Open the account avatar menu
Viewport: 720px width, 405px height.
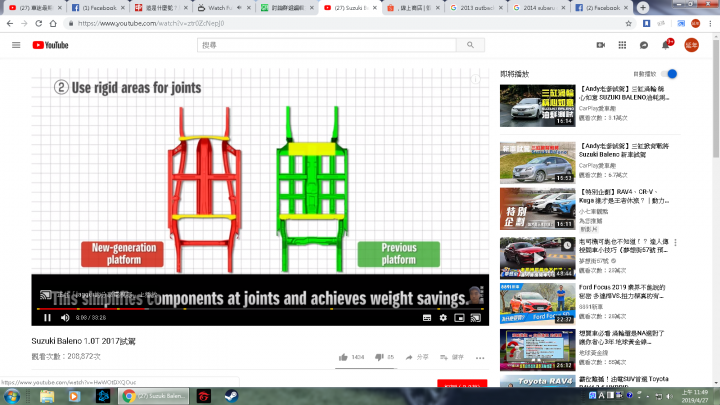click(692, 45)
